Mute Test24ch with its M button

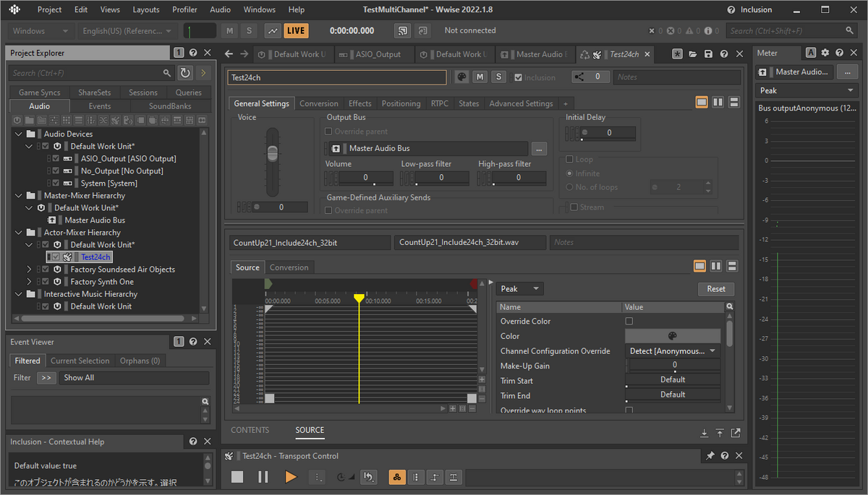(x=480, y=77)
